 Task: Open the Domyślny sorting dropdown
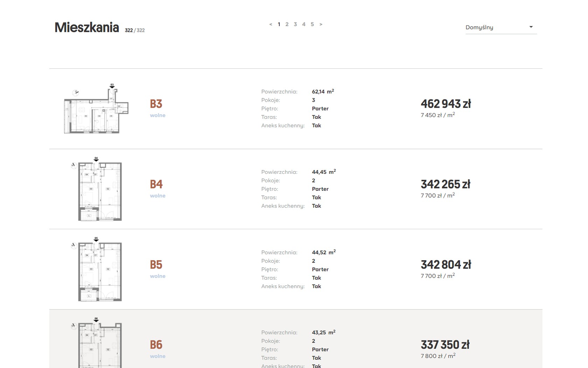pos(497,27)
